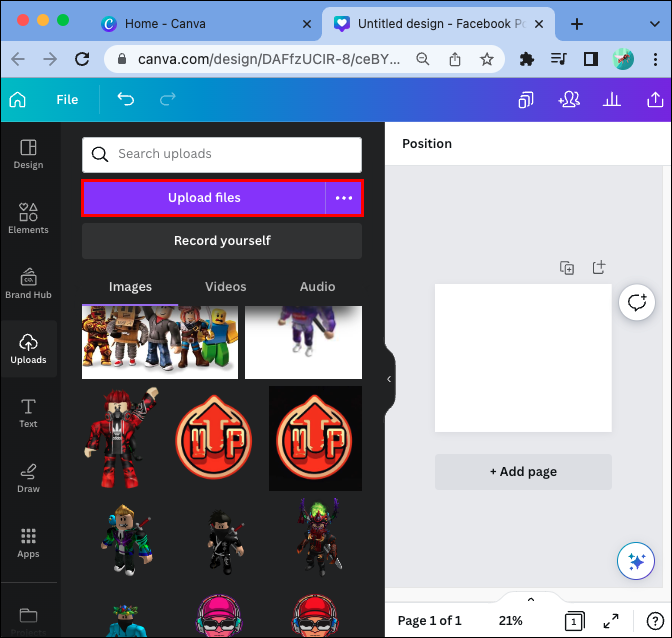Select the Draw tool in sidebar
Image resolution: width=672 pixels, height=638 pixels.
tap(28, 478)
